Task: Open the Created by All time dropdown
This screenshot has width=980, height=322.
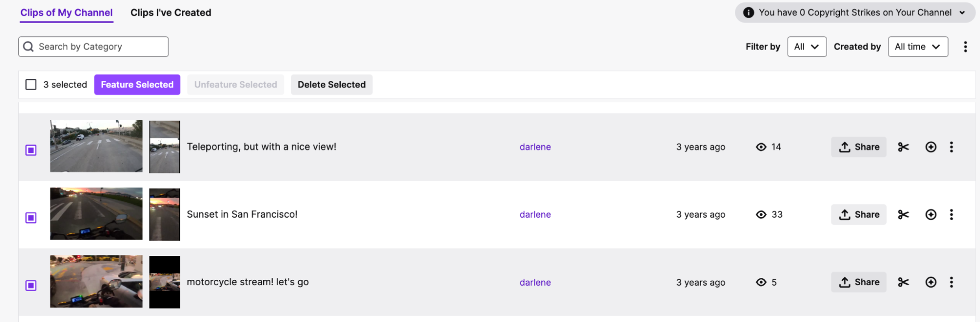Action: (x=917, y=47)
